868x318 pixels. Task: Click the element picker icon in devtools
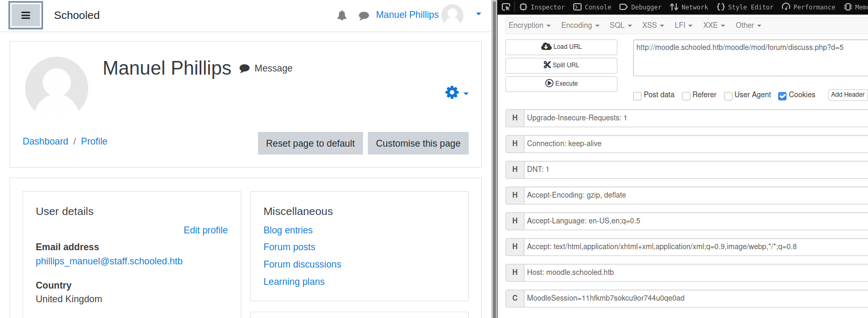(506, 7)
